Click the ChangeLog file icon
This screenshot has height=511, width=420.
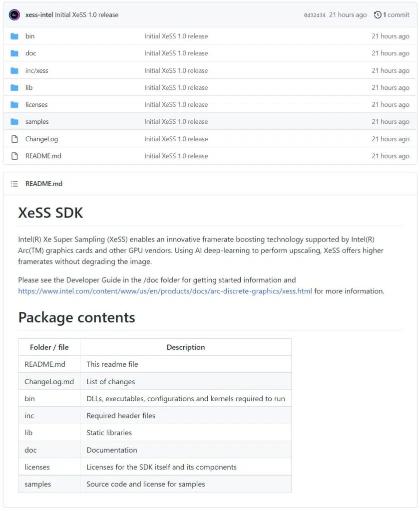pos(14,139)
